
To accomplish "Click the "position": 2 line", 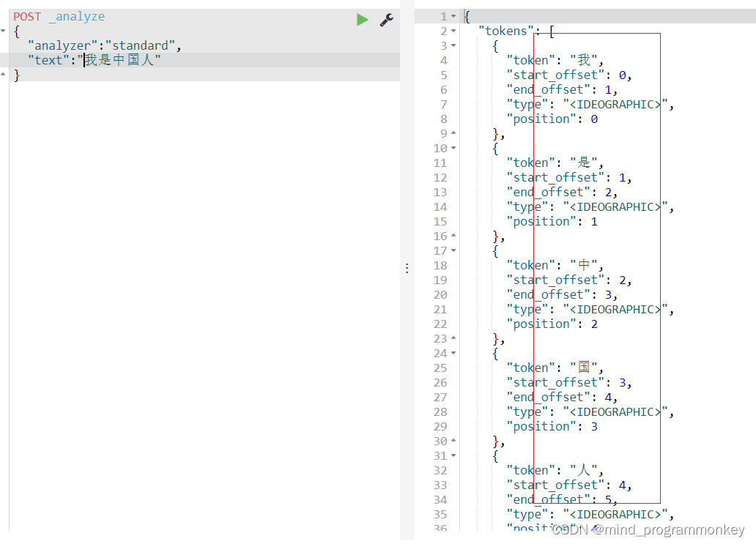I will coord(552,324).
